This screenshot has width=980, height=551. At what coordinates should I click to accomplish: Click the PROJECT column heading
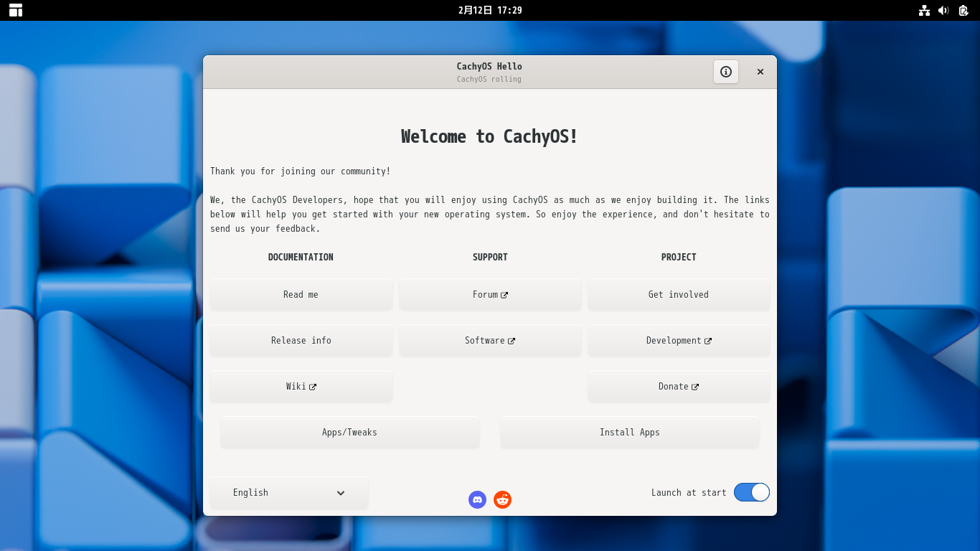[679, 257]
